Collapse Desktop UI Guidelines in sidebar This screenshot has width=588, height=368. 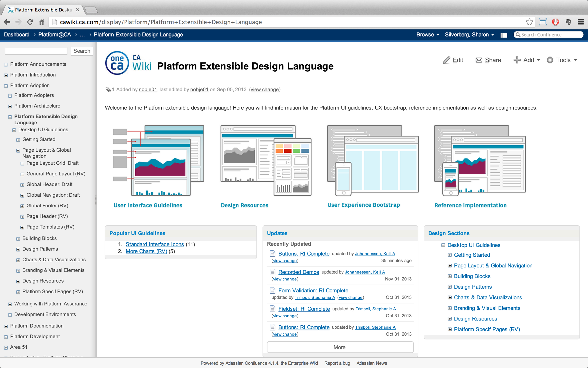coord(14,130)
